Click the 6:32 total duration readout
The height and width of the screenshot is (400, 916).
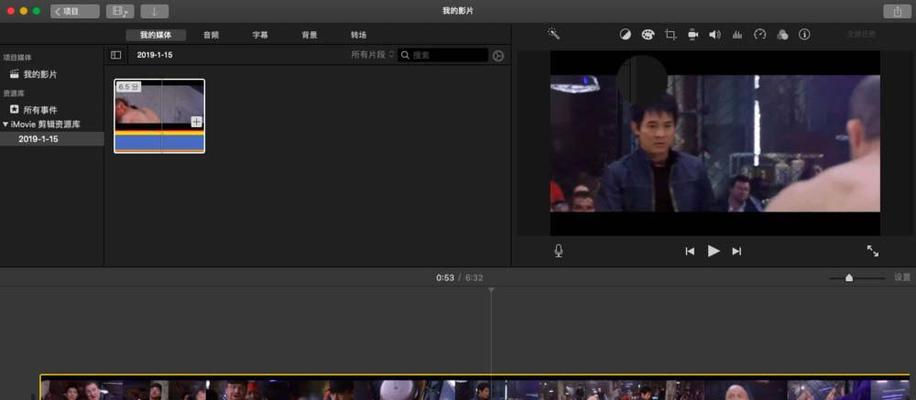pos(474,277)
